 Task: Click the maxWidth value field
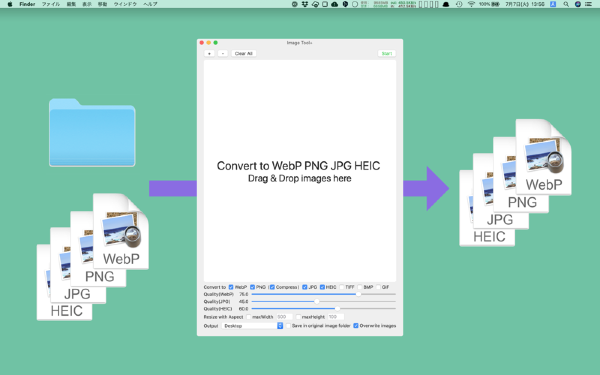(x=284, y=317)
